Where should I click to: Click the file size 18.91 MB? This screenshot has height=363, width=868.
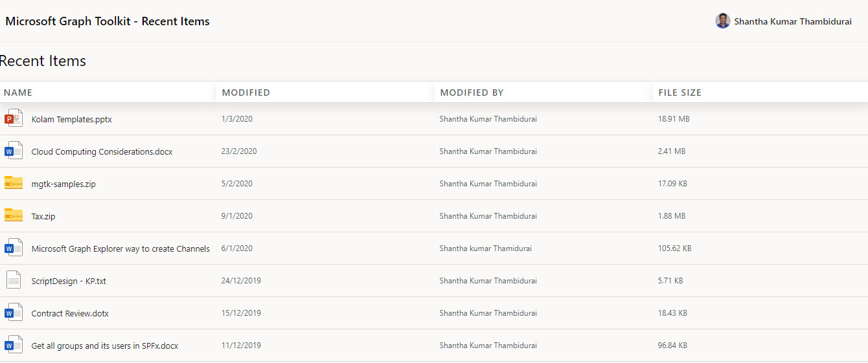click(x=674, y=119)
